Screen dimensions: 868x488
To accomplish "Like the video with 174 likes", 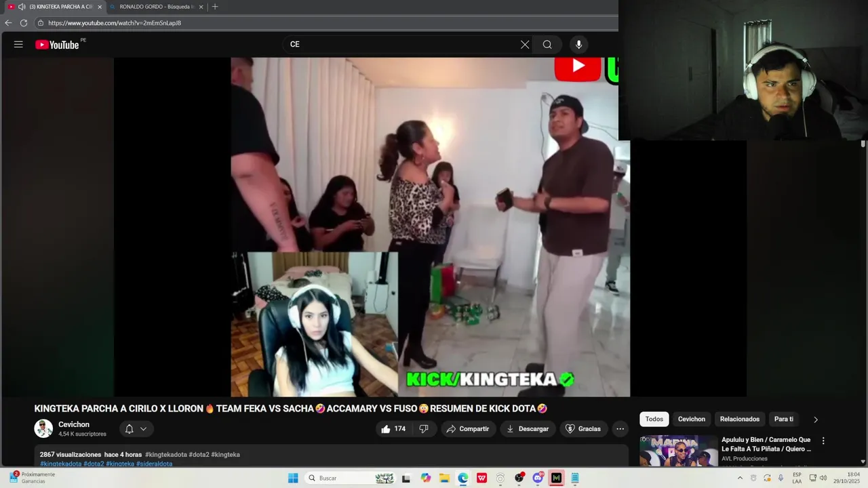I will 394,428.
